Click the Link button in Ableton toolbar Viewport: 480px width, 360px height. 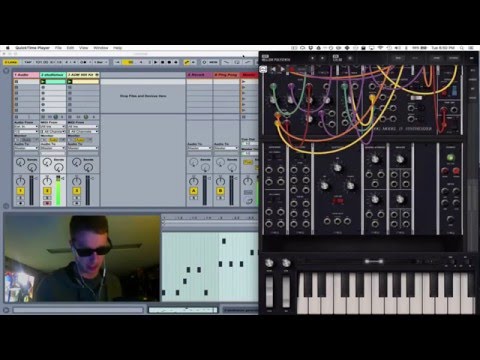(x=11, y=62)
